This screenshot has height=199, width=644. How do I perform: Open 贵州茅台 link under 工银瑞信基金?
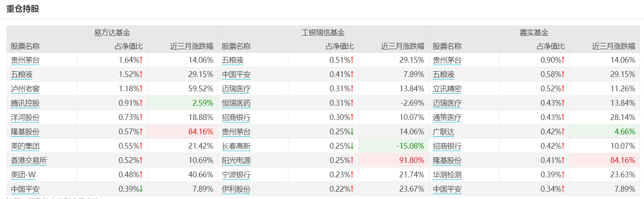coord(236,132)
